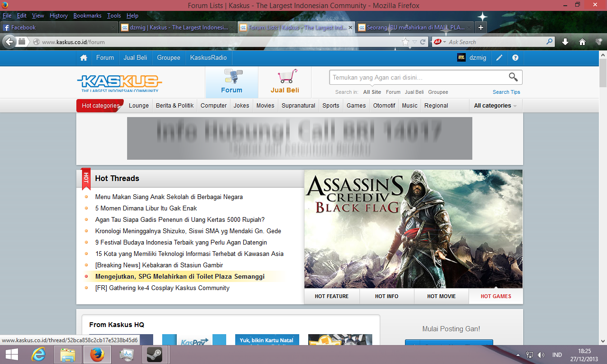Open thread 5 Momen Dimana Libur Itu Gak Enak
This screenshot has width=607, height=364.
pyautogui.click(x=146, y=208)
